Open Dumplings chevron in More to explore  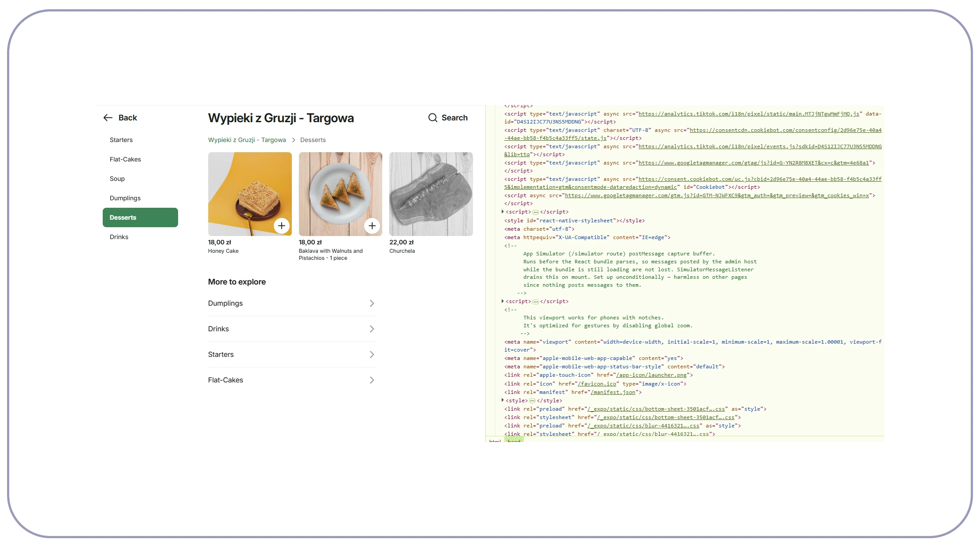(x=372, y=303)
